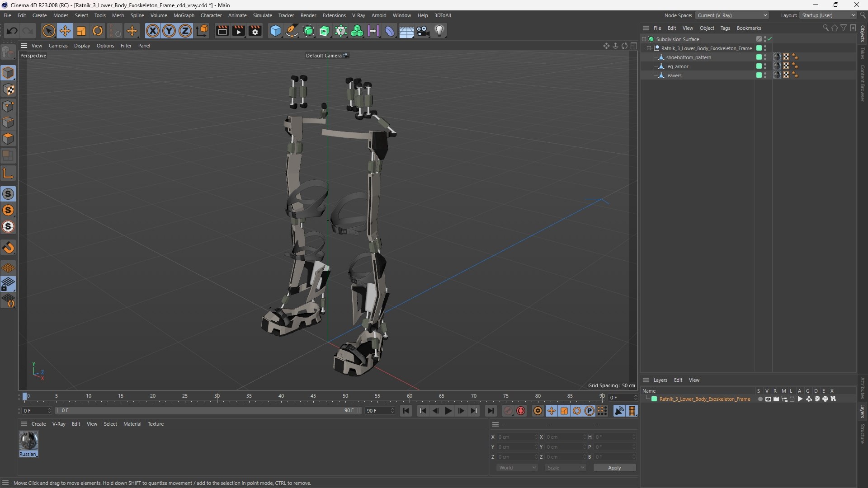This screenshot has width=868, height=488.
Task: Open the Layout Startup dropdown
Action: pyautogui.click(x=828, y=15)
